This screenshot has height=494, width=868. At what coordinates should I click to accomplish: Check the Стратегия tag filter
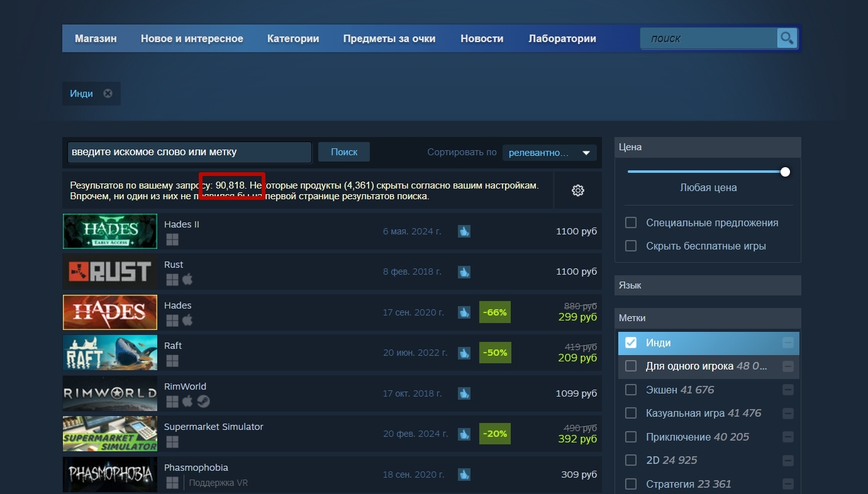click(x=631, y=485)
